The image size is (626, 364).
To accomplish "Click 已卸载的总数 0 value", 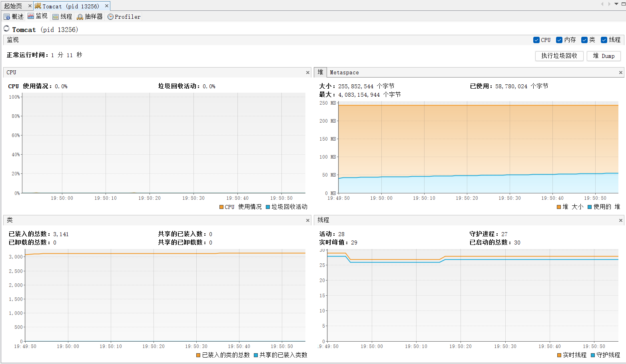I will click(55, 243).
